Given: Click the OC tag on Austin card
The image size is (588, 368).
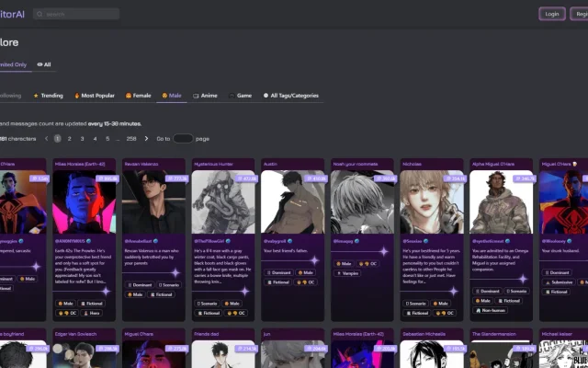Looking at the screenshot, I should tap(305, 282).
